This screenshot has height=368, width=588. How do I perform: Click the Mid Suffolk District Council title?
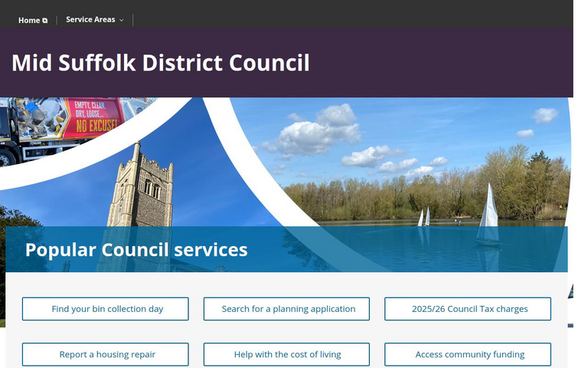[x=161, y=63]
